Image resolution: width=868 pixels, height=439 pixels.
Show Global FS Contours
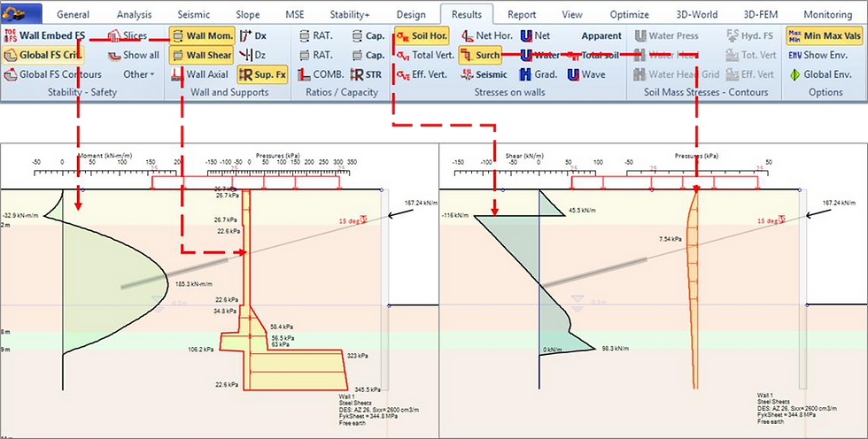53,74
